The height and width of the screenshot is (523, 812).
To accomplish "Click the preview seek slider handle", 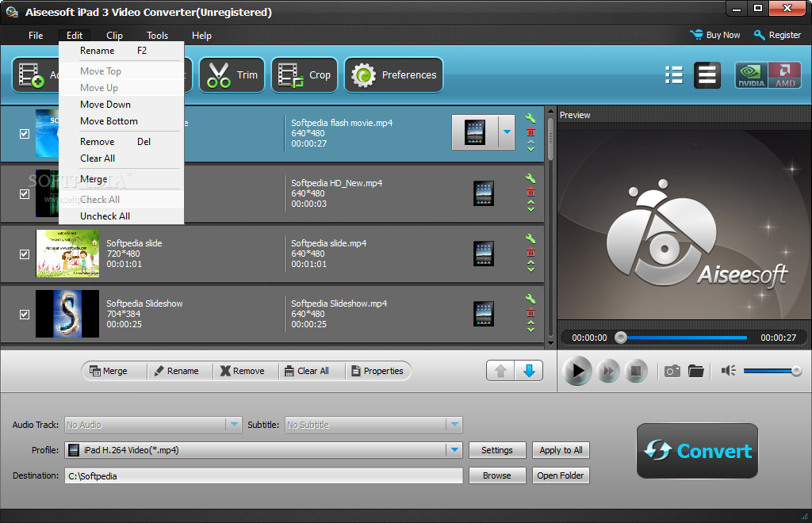I will click(x=621, y=338).
